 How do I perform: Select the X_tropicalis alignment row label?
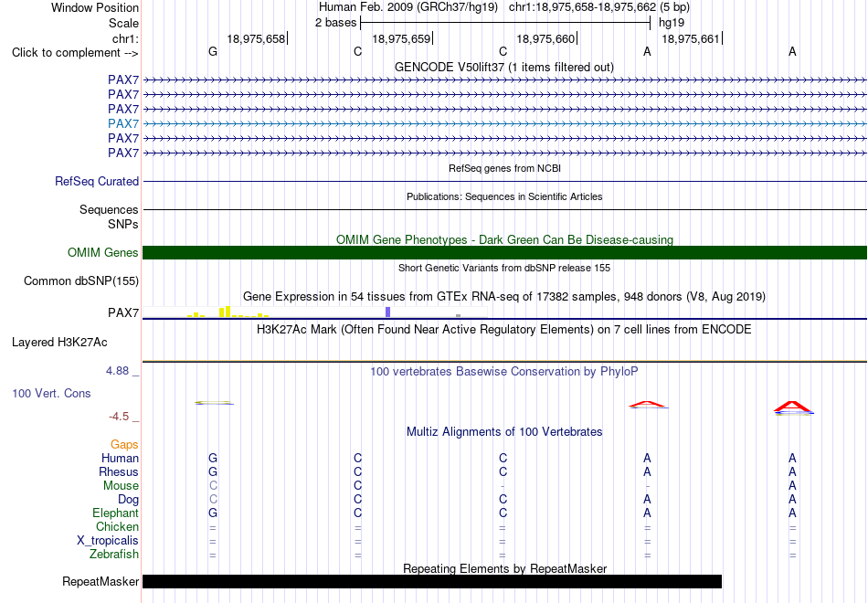coord(108,541)
